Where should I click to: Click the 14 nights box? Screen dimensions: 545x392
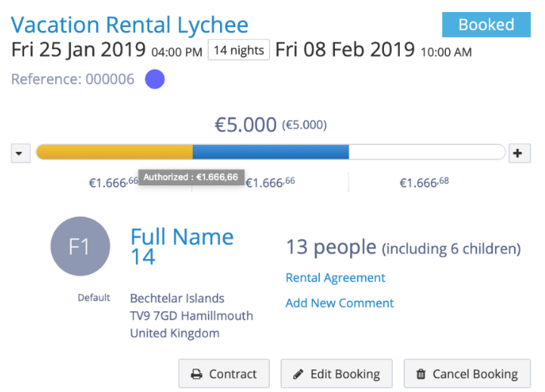tap(239, 51)
